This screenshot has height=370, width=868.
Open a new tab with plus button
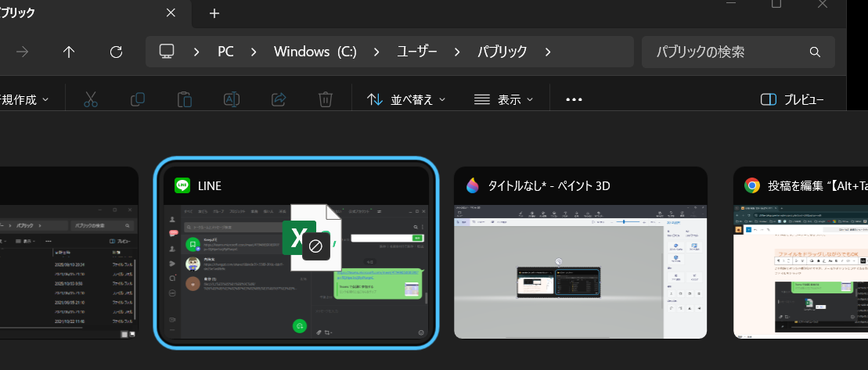pyautogui.click(x=214, y=13)
